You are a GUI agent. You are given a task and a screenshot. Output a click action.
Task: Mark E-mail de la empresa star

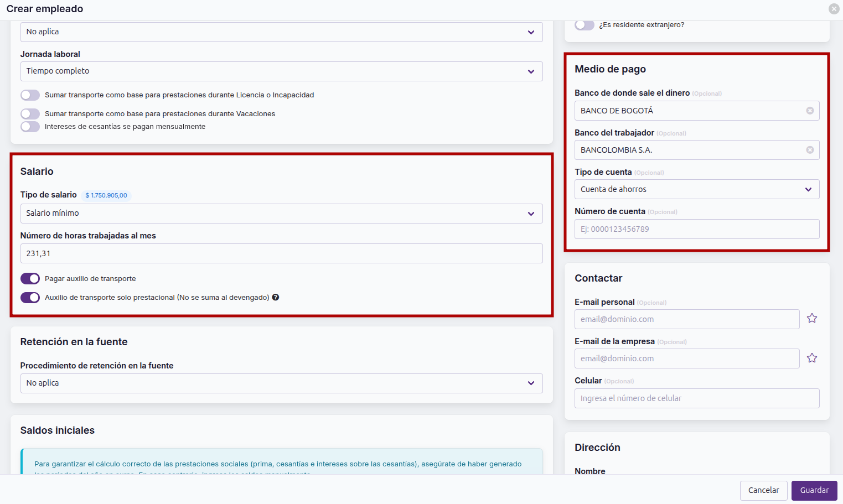[812, 358]
